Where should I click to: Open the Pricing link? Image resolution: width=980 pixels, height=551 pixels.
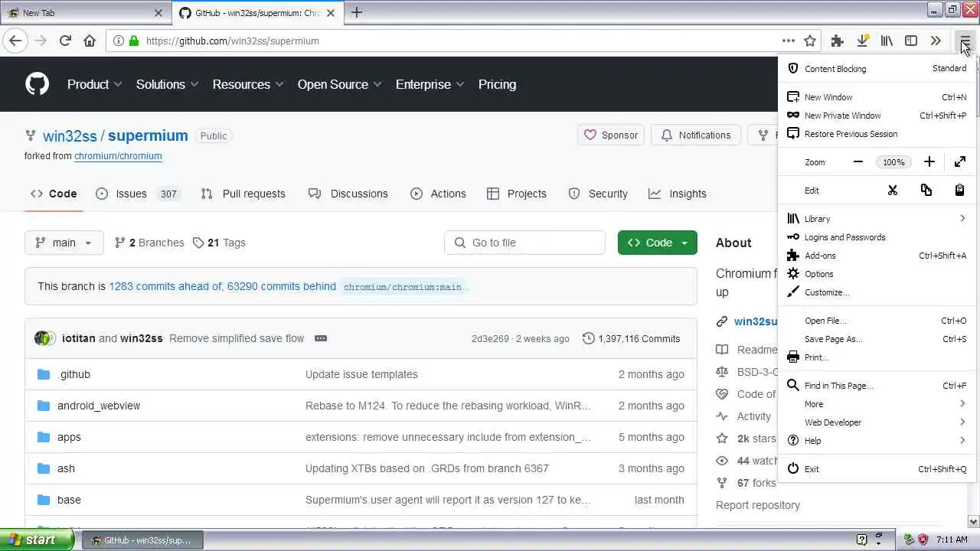coord(497,84)
